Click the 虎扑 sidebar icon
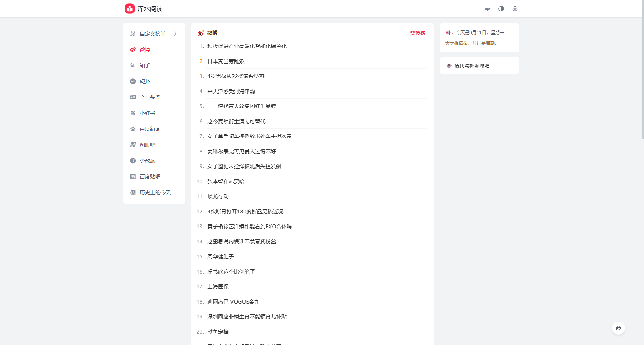 (x=133, y=81)
